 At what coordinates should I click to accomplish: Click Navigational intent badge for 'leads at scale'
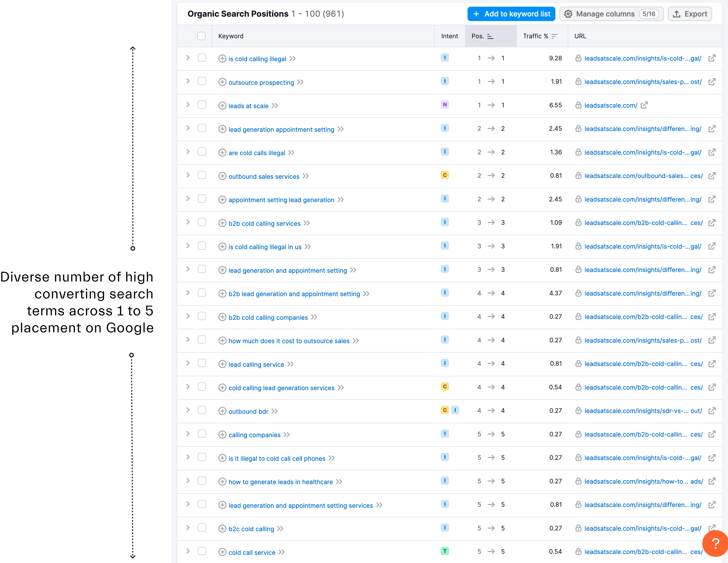click(x=445, y=105)
